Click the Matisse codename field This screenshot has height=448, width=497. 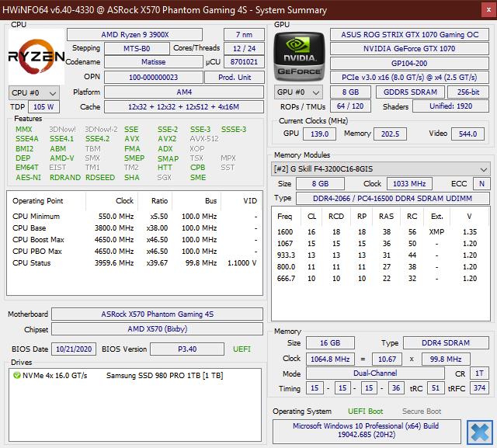154,62
